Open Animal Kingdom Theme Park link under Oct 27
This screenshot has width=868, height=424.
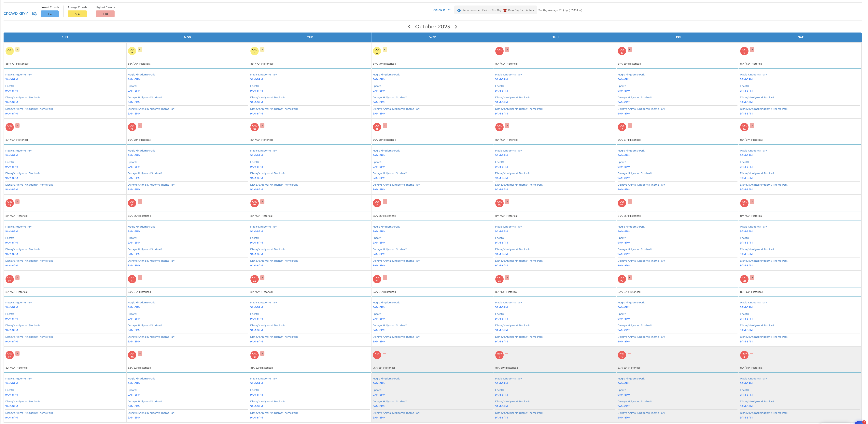tap(641, 337)
